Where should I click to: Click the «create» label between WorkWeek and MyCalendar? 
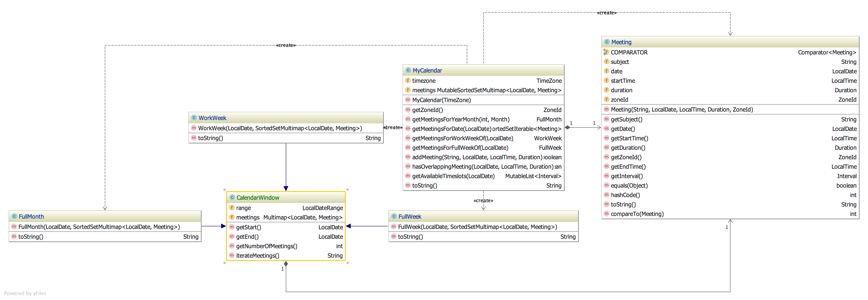(393, 127)
